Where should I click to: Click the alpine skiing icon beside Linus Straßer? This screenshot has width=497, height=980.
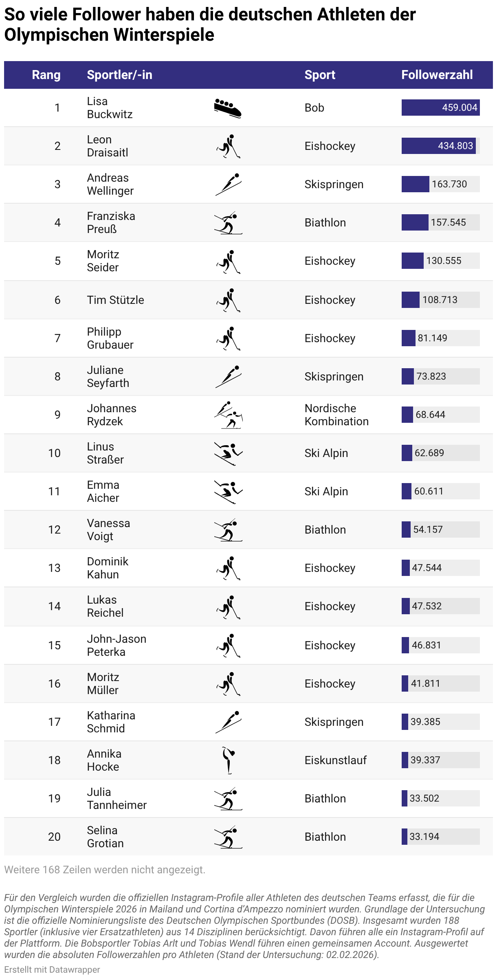[x=228, y=453]
